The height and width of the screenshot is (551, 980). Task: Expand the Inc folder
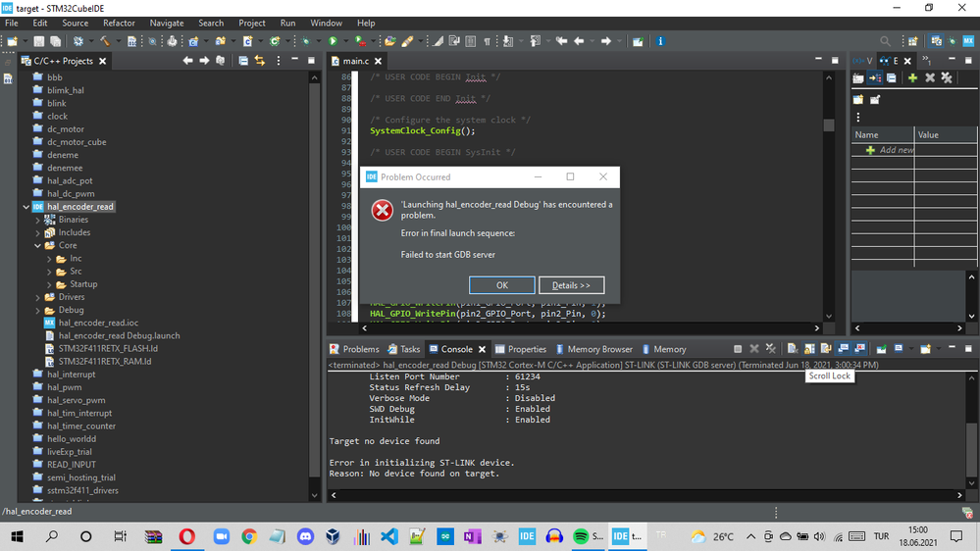tap(49, 259)
